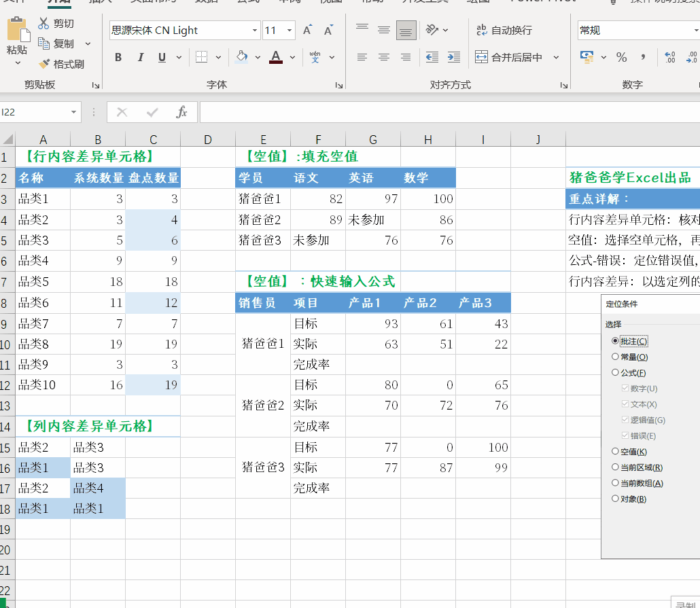Open the Name Box dropdown
This screenshot has height=608, width=700.
point(73,112)
